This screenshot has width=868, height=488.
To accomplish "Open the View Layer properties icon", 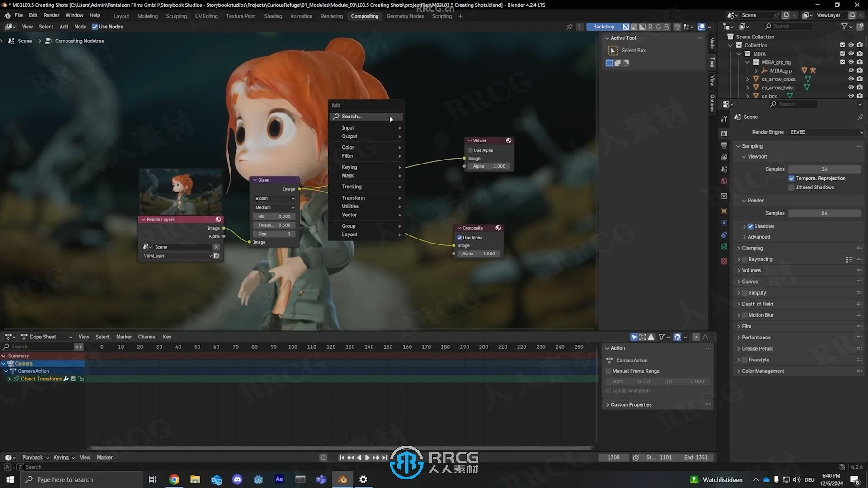I will pyautogui.click(x=724, y=157).
